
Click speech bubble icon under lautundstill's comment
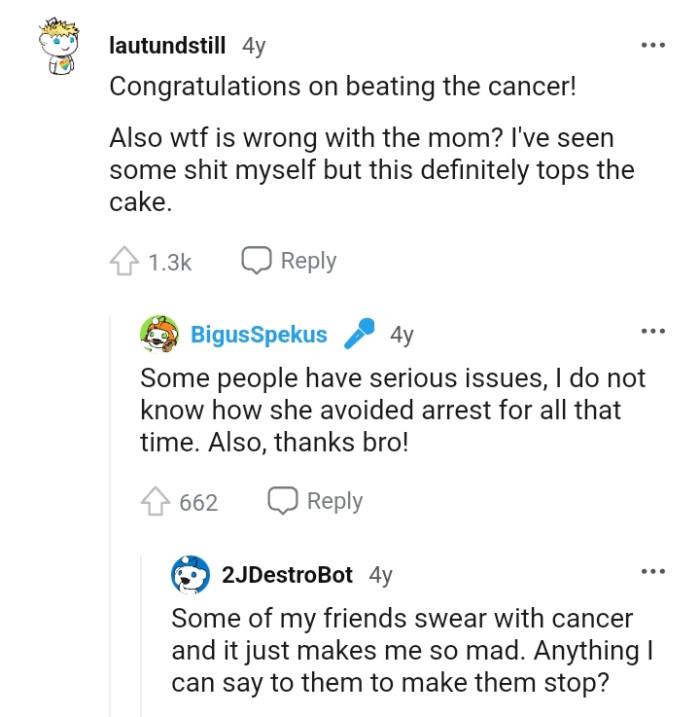(x=257, y=261)
